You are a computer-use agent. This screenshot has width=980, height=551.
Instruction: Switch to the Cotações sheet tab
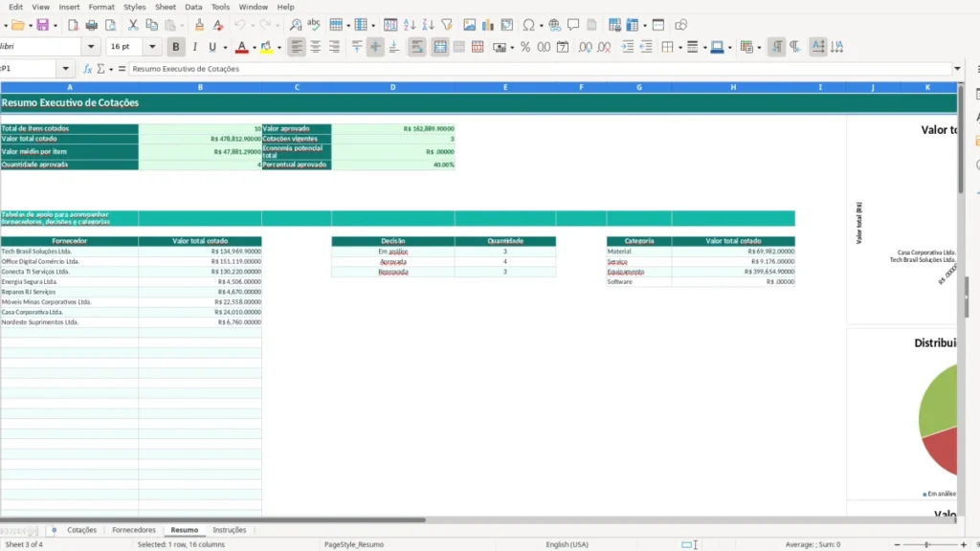coord(82,530)
